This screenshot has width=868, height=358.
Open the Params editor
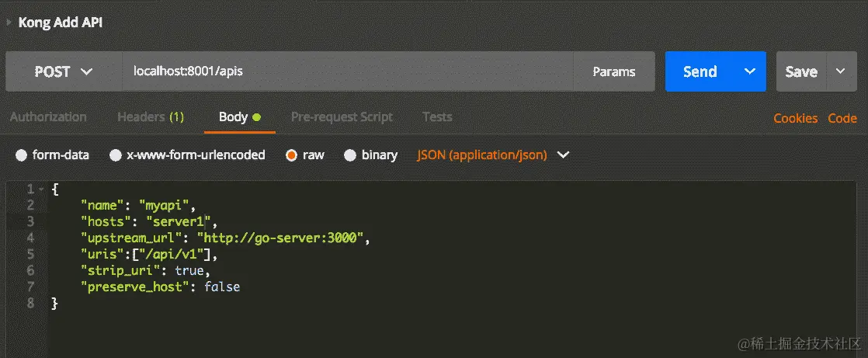coord(614,71)
